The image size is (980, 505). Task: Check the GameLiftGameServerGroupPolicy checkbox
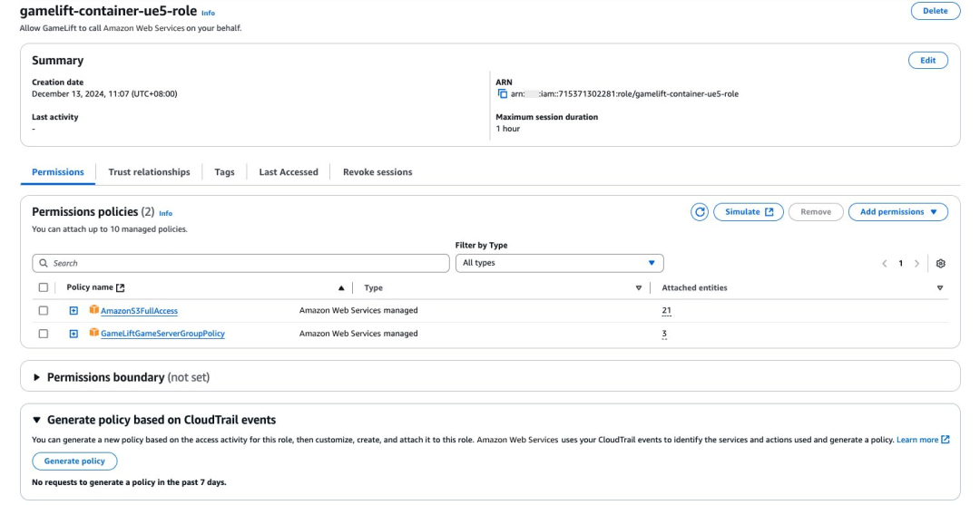tap(44, 334)
